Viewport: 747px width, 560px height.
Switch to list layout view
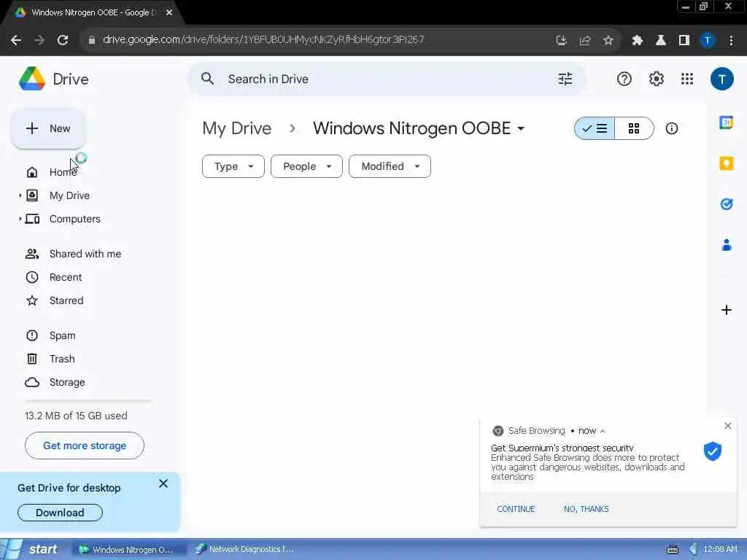[595, 128]
